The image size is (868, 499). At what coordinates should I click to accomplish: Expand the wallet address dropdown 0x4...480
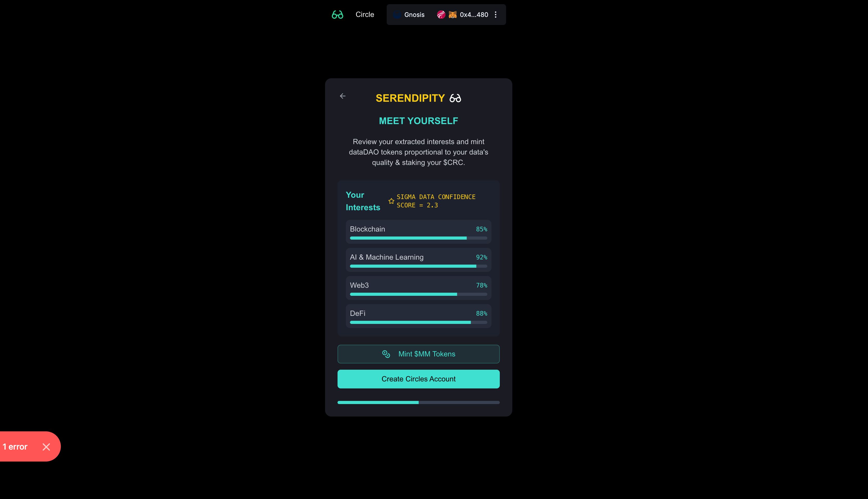click(496, 14)
